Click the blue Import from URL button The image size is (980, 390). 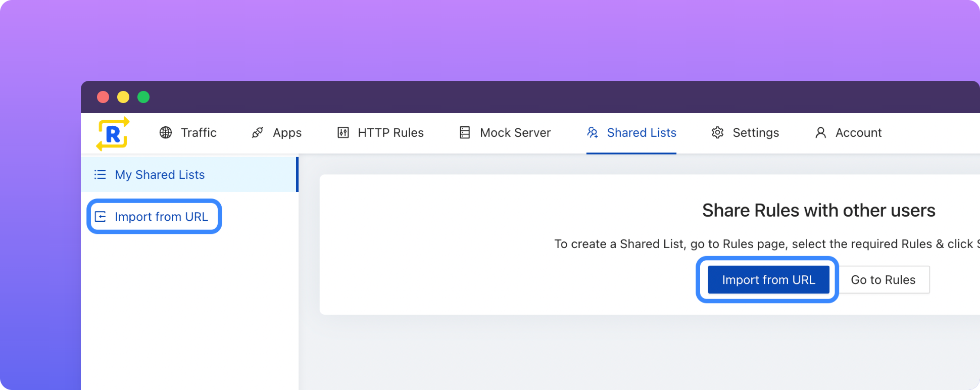coord(768,280)
